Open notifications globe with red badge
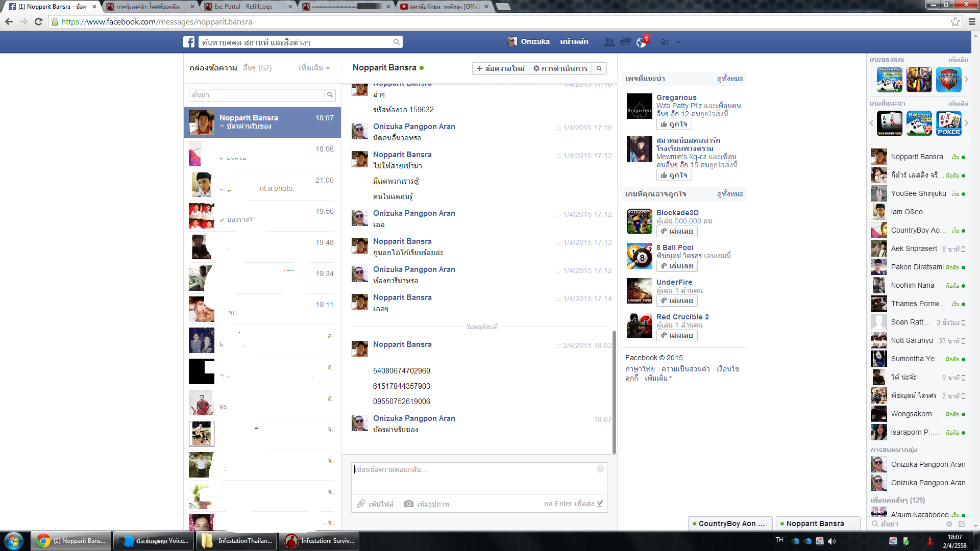Viewport: 980px width, 551px height. click(642, 42)
